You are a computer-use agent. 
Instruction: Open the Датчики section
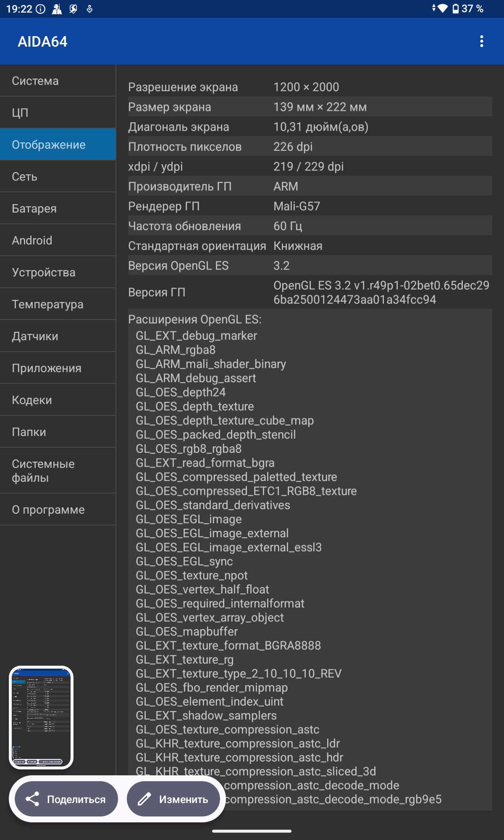click(58, 336)
